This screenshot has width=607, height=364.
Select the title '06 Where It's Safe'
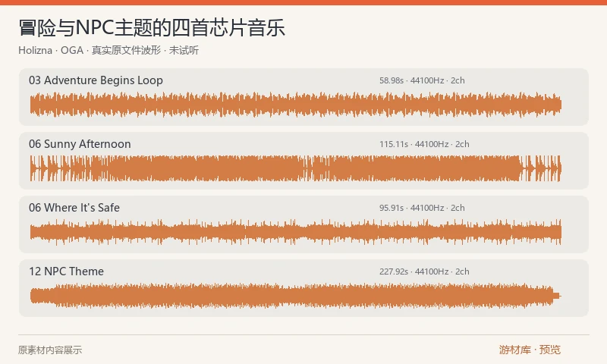74,208
